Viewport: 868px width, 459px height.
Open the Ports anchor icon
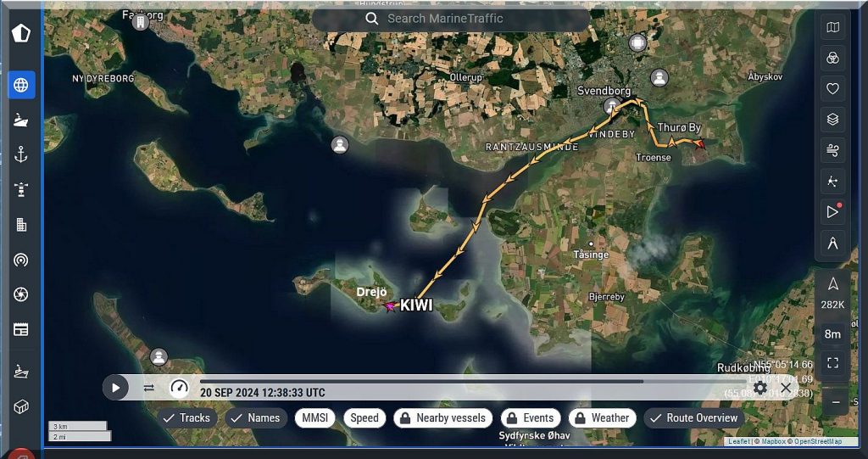click(x=21, y=154)
